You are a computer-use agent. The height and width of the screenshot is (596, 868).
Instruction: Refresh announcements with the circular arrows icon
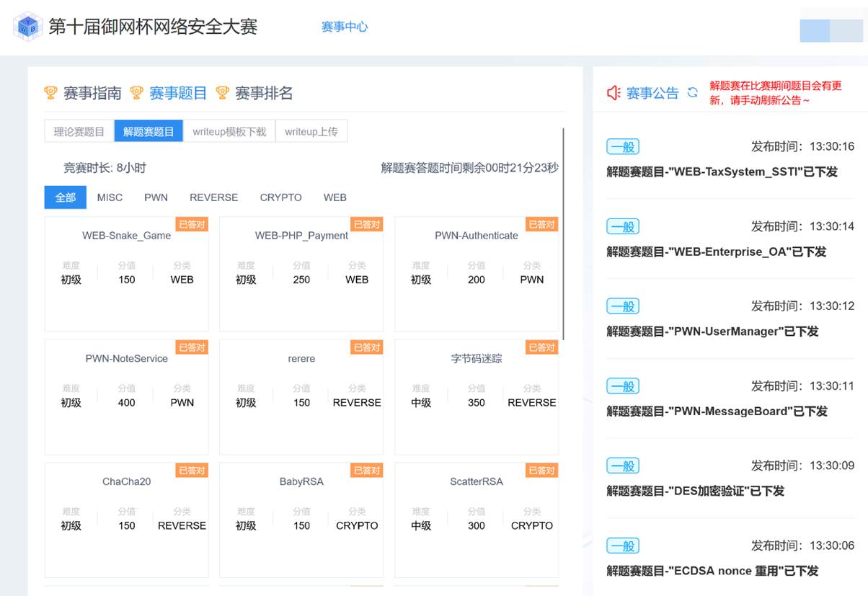pyautogui.click(x=693, y=92)
